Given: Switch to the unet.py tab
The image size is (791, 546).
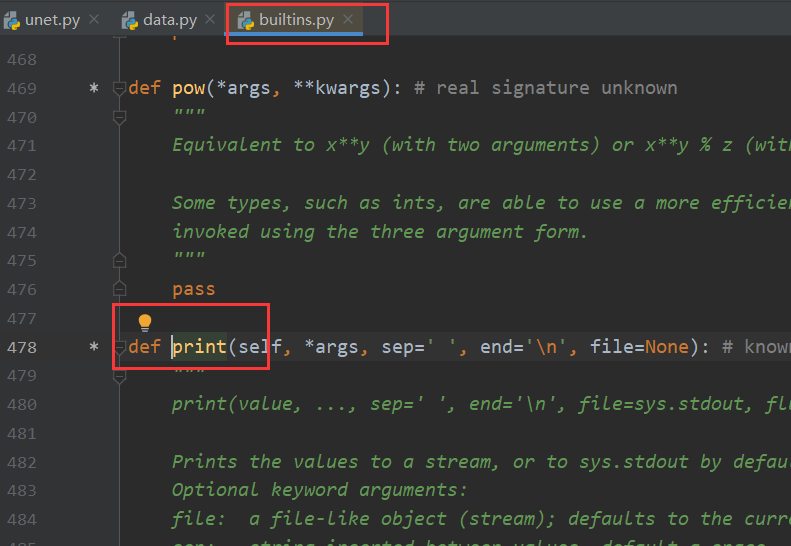Looking at the screenshot, I should point(52,20).
